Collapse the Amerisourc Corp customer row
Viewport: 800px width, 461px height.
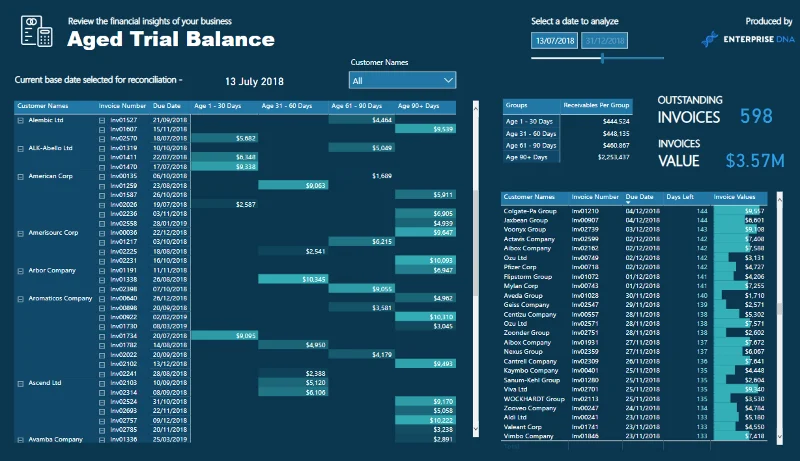tap(20, 233)
